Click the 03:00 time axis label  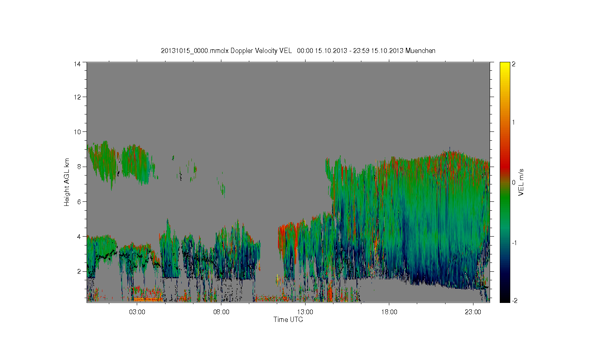(x=137, y=312)
